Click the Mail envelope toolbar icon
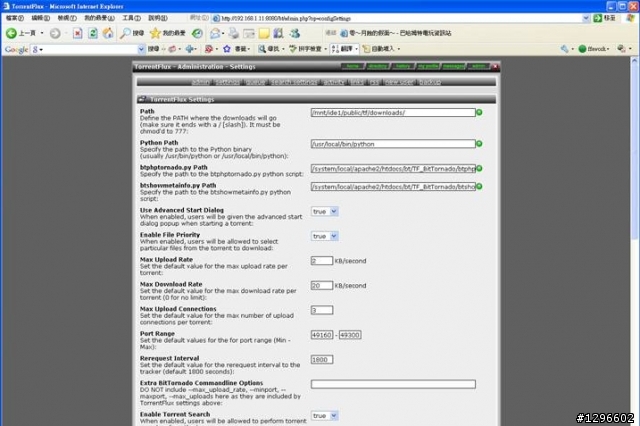 (215, 33)
